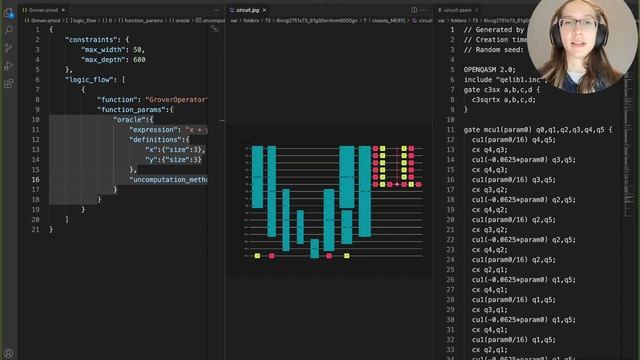Click cu1(param0/16) q4,q5; on line 12
This screenshot has width=640, height=360.
tap(513, 140)
